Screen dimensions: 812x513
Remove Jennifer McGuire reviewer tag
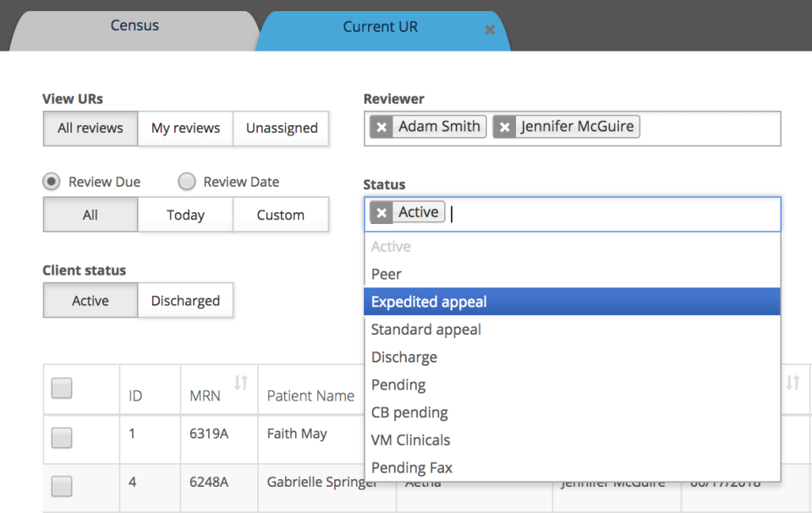tap(505, 127)
